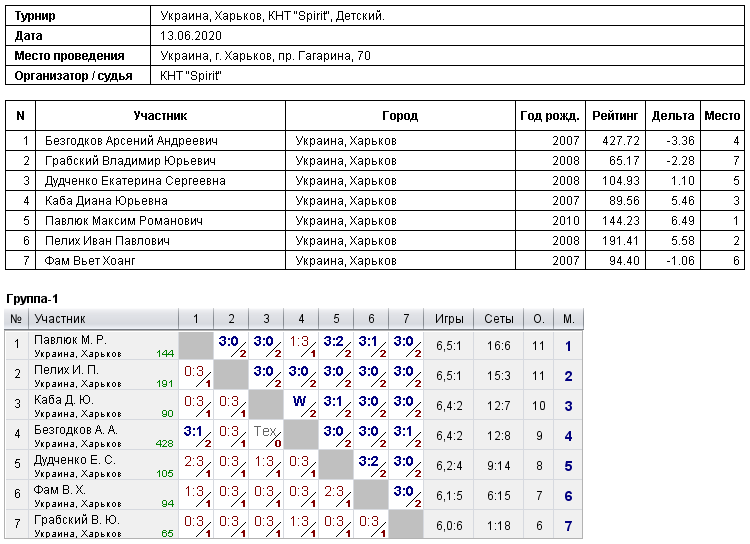Click the Место column header
This screenshot has width=750, height=544.
pyautogui.click(x=722, y=115)
